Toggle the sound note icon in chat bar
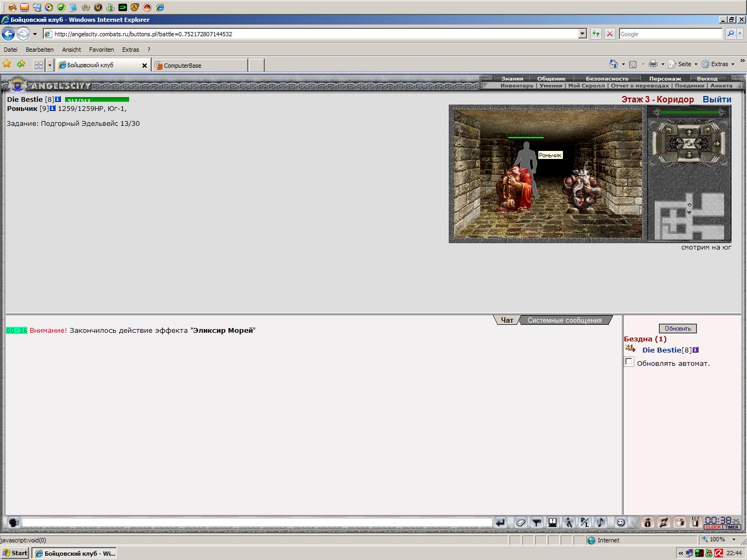Image resolution: width=747 pixels, height=560 pixels. coord(601,523)
